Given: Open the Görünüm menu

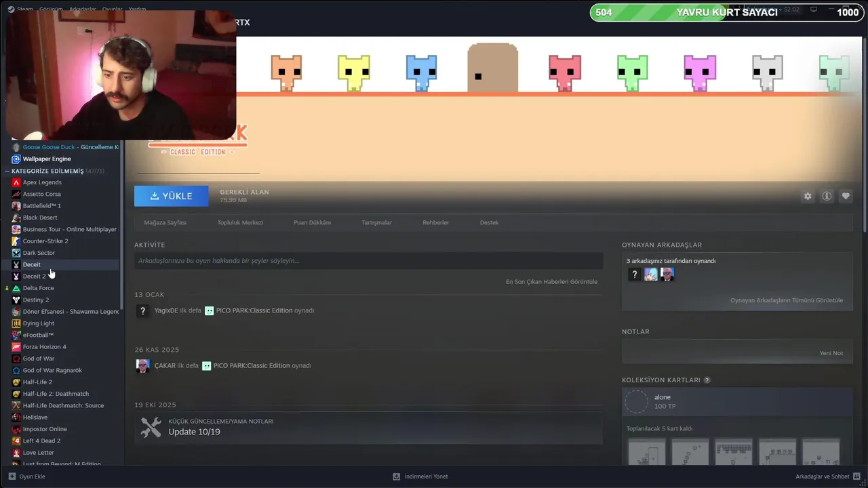Looking at the screenshot, I should coord(51,9).
